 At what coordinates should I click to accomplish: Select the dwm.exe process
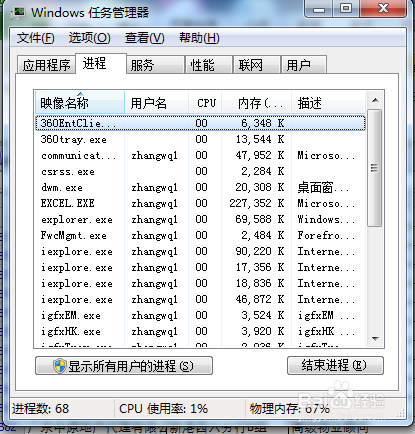pos(200,187)
